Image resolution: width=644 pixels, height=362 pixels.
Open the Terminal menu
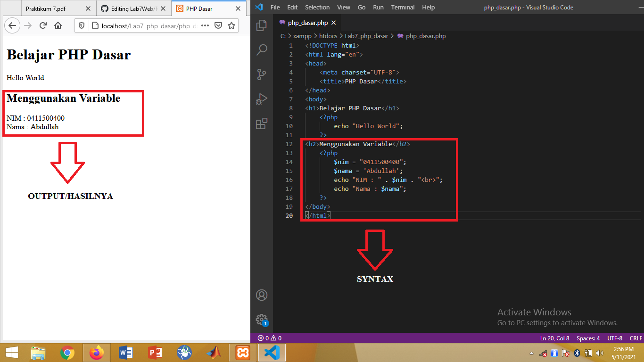(402, 7)
